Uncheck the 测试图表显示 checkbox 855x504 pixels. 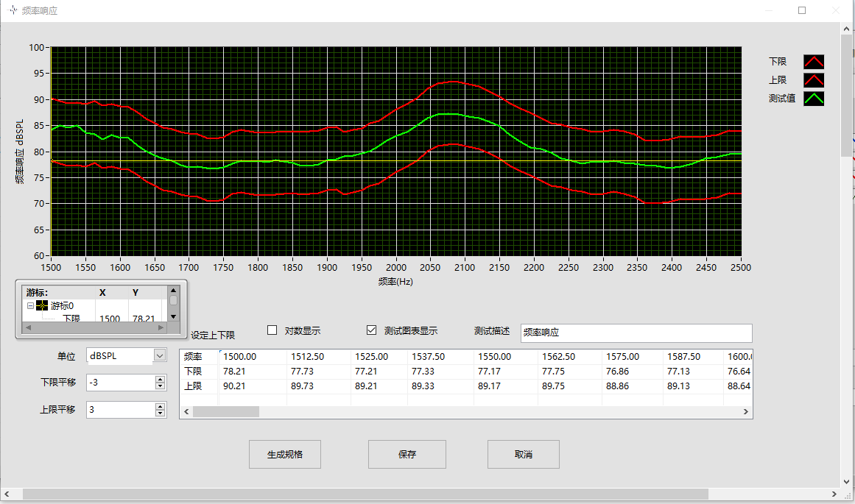click(x=371, y=330)
